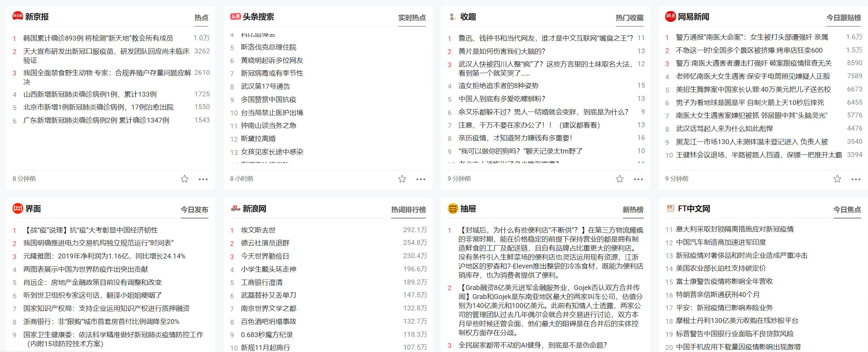Star the 头条搜索 card as favorite
The height and width of the screenshot is (352, 868).
(402, 179)
